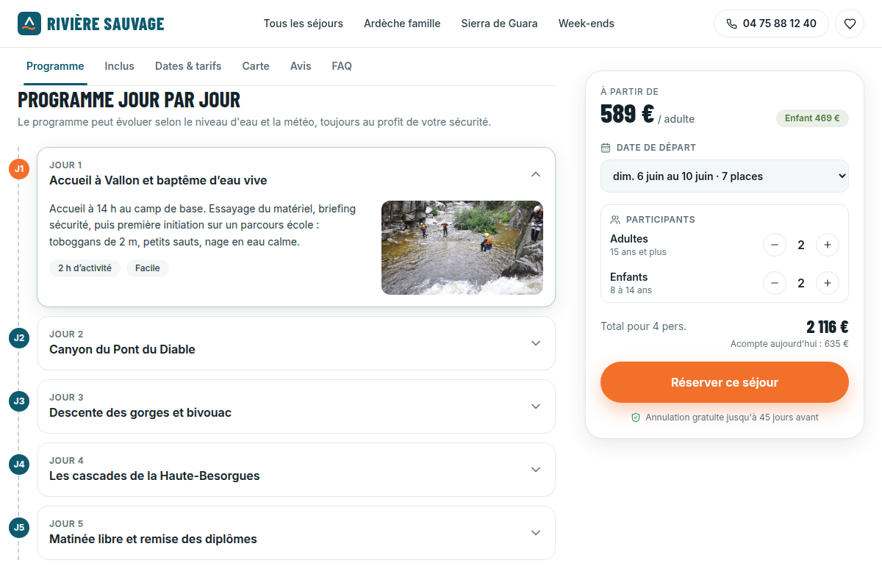Open the Dates & tarifs tab
Screen dimensions: 882x588
[188, 66]
